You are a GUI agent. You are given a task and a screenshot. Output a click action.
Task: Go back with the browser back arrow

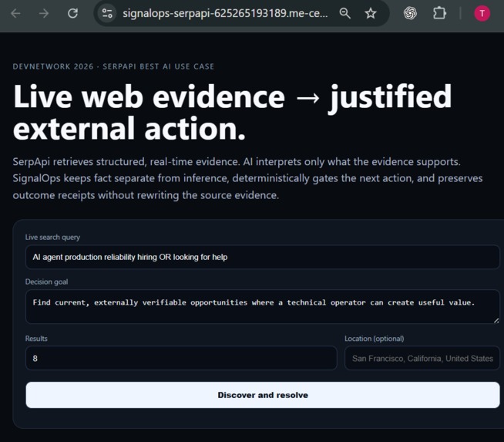(x=15, y=14)
